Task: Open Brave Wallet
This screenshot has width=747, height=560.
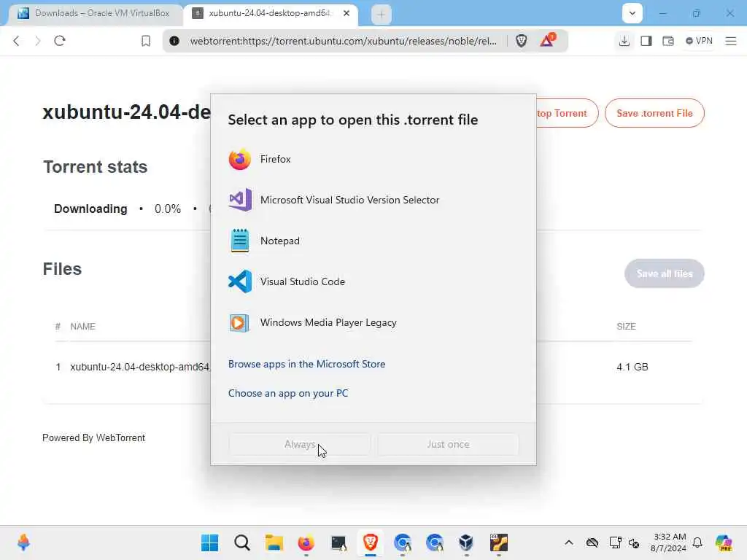Action: pyautogui.click(x=668, y=41)
